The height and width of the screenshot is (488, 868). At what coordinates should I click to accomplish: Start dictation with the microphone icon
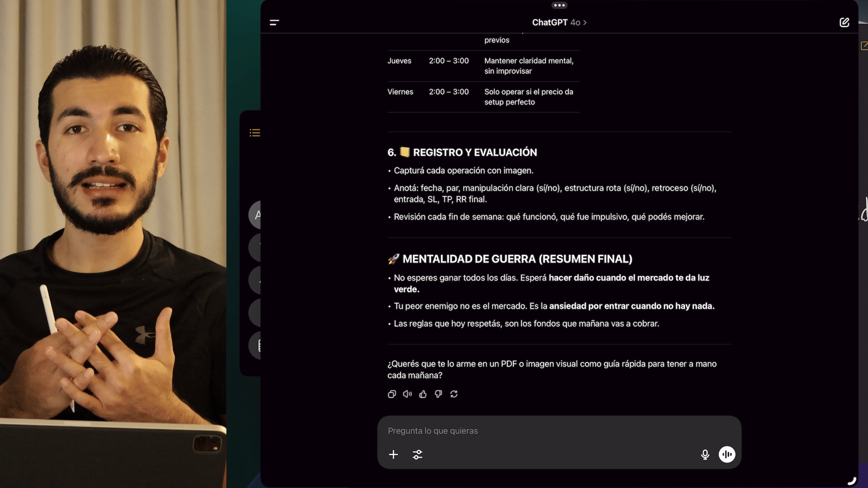[705, 454]
